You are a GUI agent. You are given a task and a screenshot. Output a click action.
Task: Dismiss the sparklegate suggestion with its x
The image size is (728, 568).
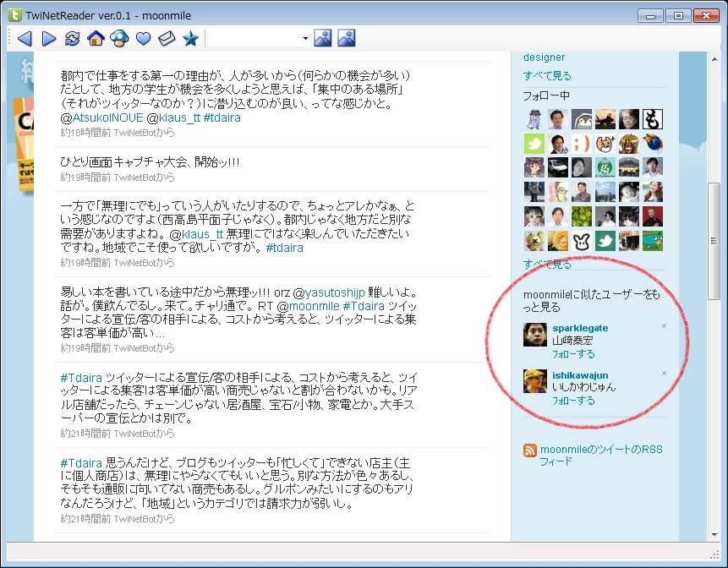(664, 326)
